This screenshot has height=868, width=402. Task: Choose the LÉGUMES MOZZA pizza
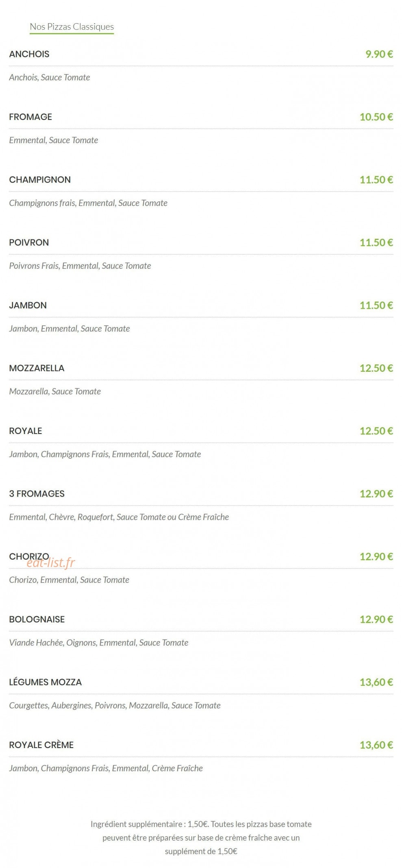46,682
